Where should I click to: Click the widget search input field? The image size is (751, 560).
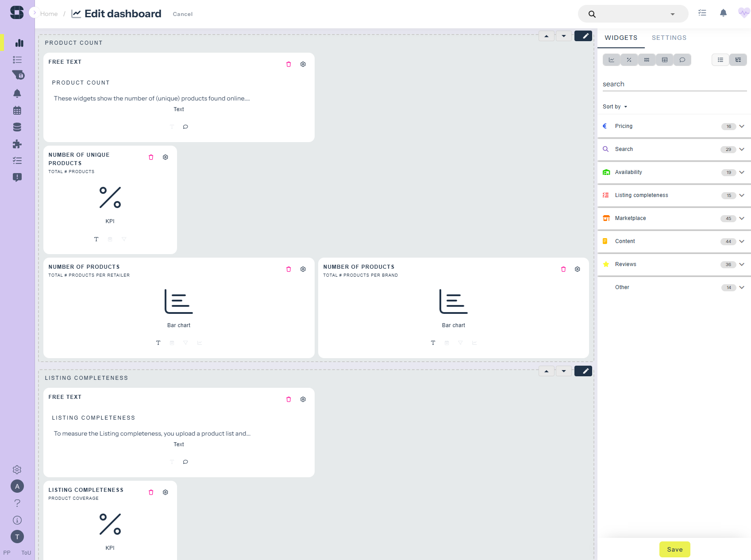[674, 84]
